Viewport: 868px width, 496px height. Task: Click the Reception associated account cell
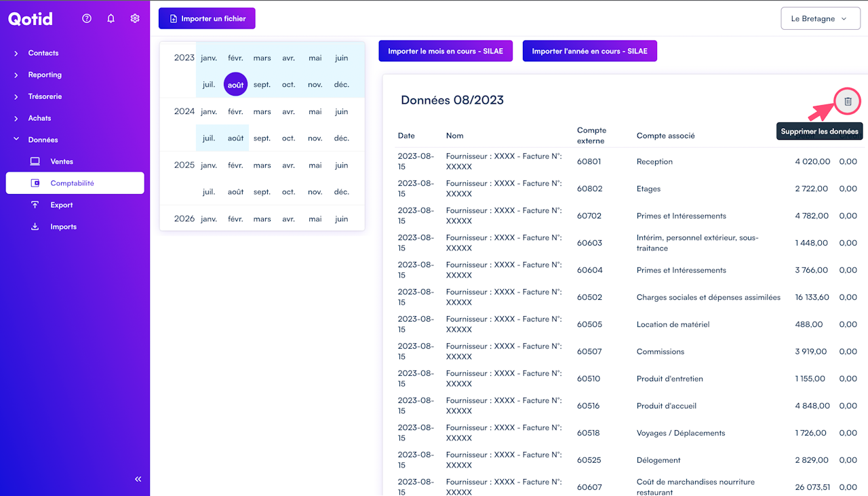(654, 161)
